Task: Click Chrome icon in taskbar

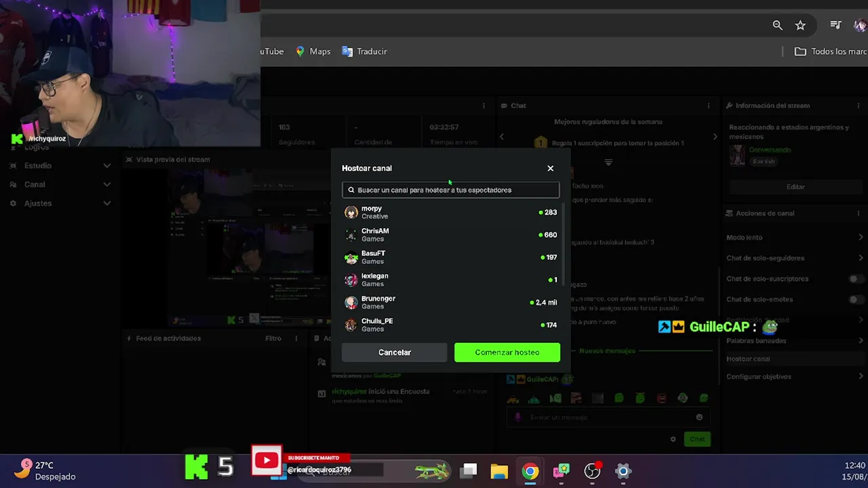Action: (530, 471)
